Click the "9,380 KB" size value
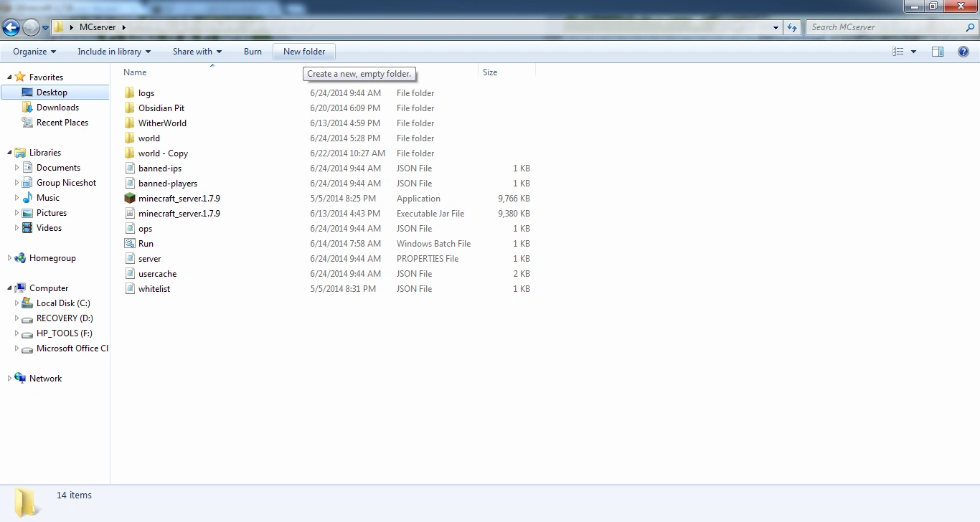Screen dimensions: 980x522 [514, 214]
